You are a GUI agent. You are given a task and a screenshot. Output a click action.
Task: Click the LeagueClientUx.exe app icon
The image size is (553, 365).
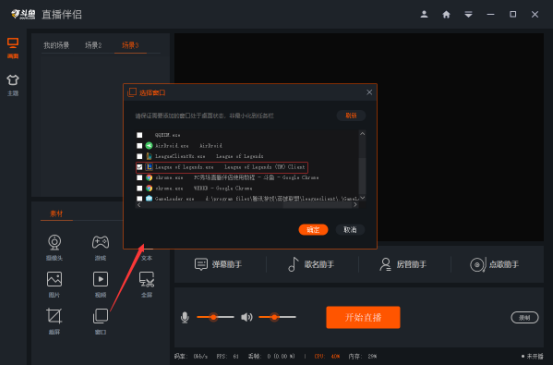click(x=149, y=156)
